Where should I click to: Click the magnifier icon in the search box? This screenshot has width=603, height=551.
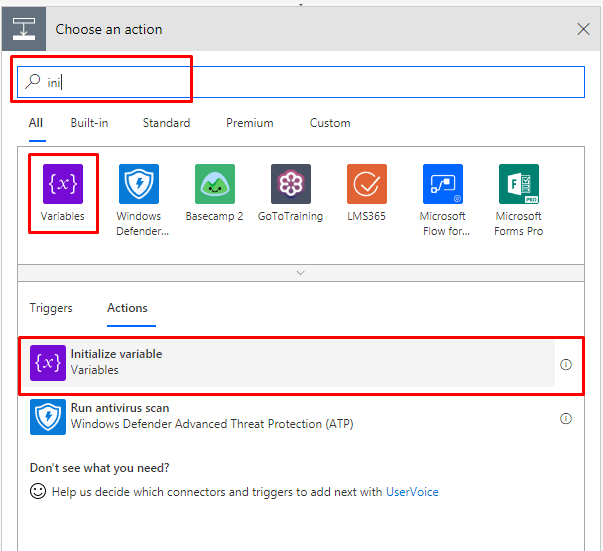click(33, 82)
